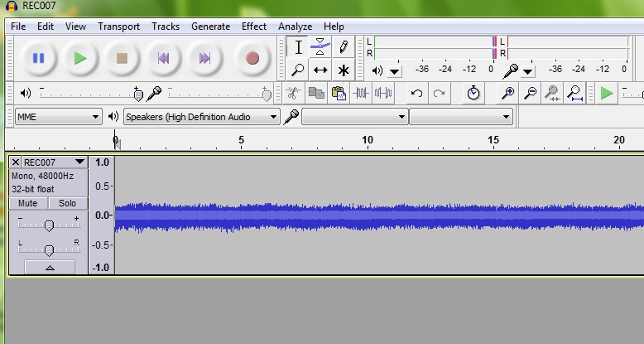This screenshot has height=344, width=644.
Task: Click the Stop button
Action: (x=122, y=58)
